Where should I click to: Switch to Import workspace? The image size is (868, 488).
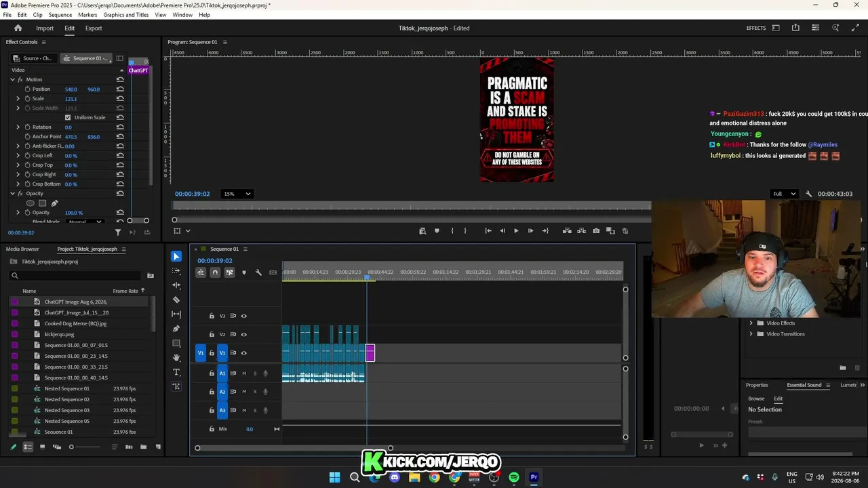45,28
